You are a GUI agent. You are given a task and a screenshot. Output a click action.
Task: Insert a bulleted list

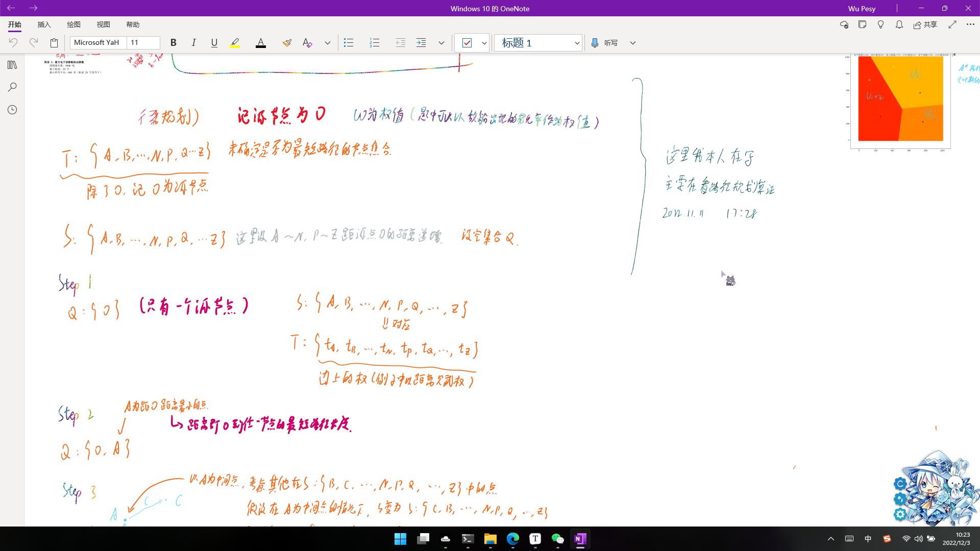pyautogui.click(x=349, y=43)
